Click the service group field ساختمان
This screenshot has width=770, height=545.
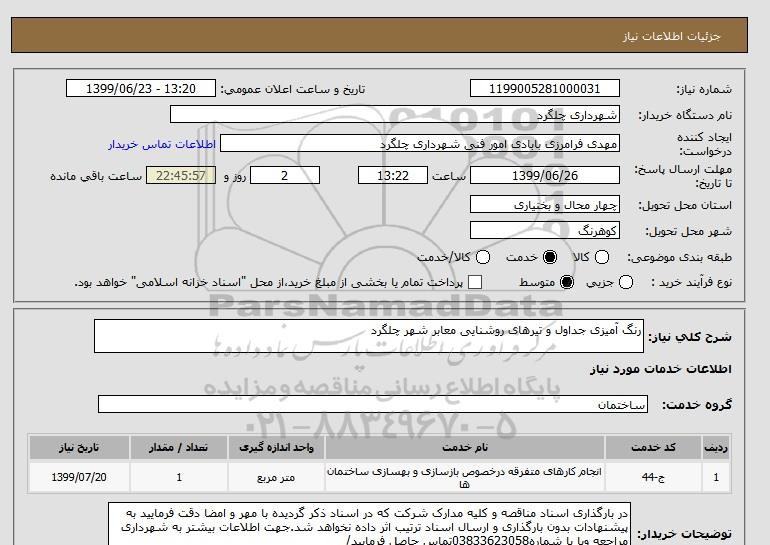pyautogui.click(x=373, y=404)
